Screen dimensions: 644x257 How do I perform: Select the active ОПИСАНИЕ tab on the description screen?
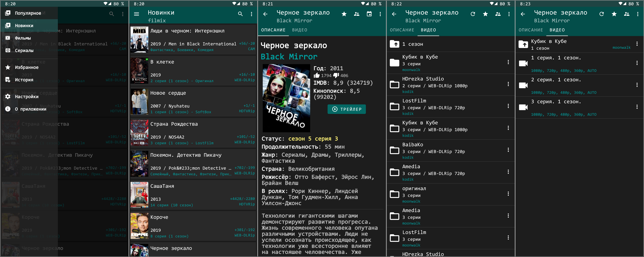[273, 30]
